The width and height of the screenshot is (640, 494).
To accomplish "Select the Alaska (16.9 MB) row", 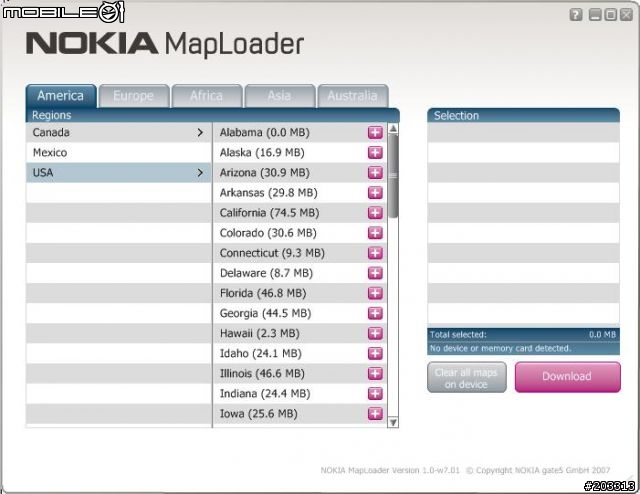I will [300, 153].
